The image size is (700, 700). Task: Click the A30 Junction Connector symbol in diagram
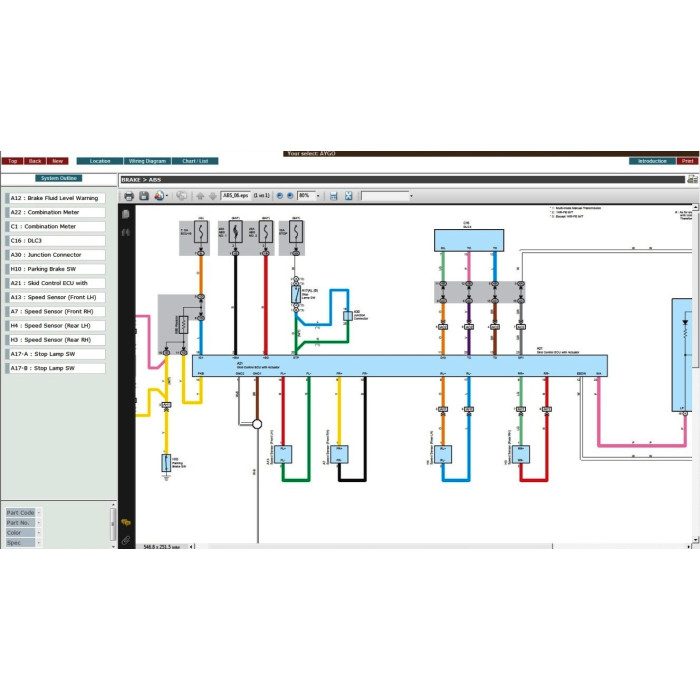tap(348, 316)
